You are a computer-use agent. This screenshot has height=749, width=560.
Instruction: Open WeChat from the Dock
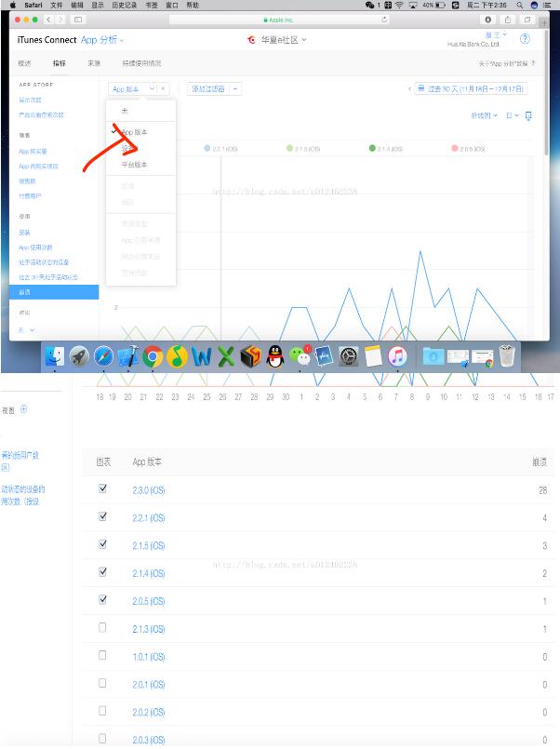pyautogui.click(x=300, y=356)
